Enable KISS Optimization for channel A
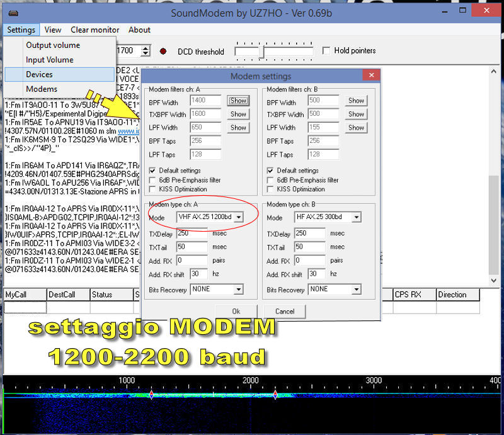Screen dimensions: 504x435 (152, 189)
